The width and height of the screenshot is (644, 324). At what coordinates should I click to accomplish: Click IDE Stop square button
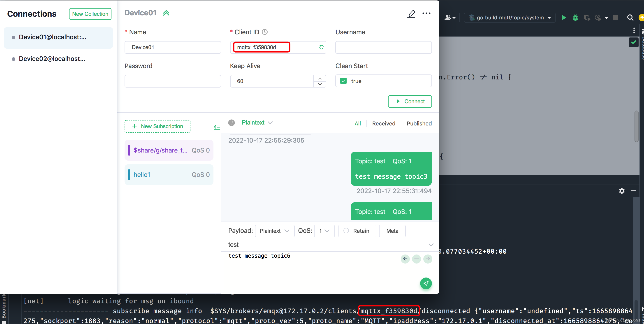click(x=616, y=18)
